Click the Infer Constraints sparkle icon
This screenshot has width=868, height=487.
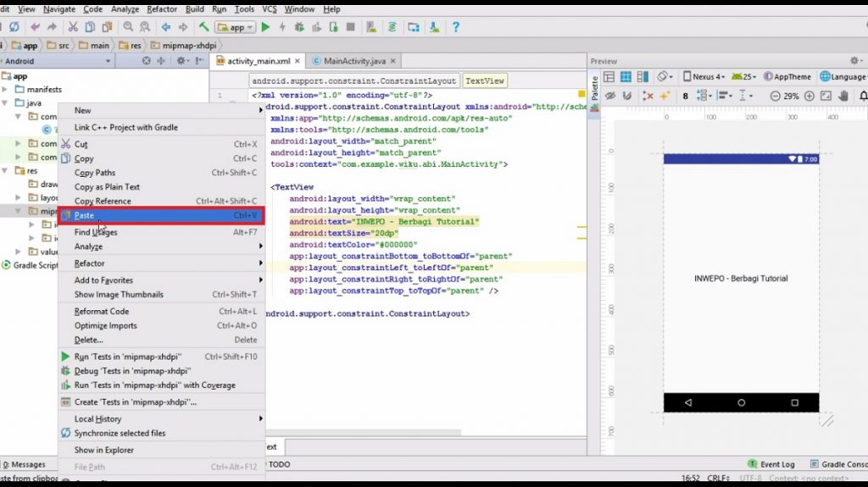click(665, 96)
